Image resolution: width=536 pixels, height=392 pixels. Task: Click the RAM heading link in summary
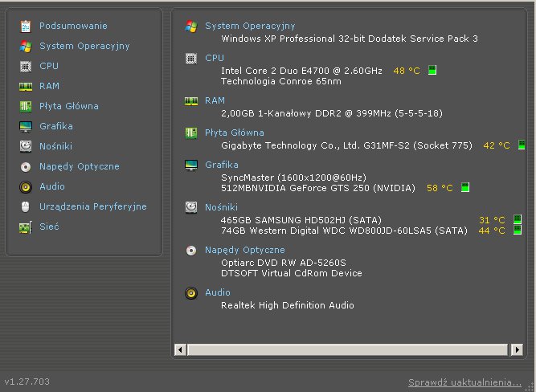(215, 101)
